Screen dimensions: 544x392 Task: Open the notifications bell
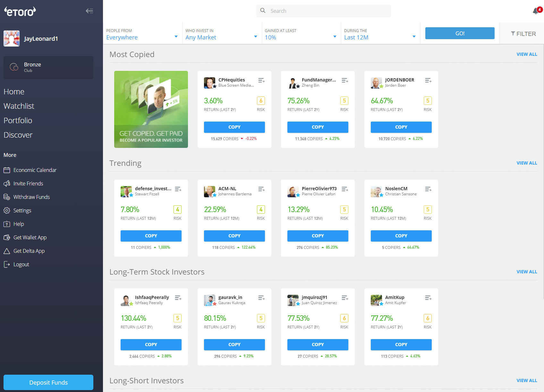click(x=536, y=11)
